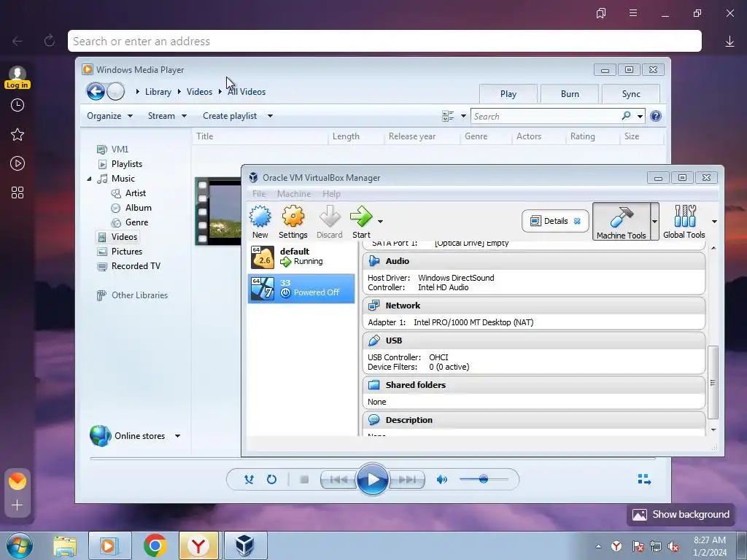Click the Description section icon
747x560 pixels.
[374, 420]
